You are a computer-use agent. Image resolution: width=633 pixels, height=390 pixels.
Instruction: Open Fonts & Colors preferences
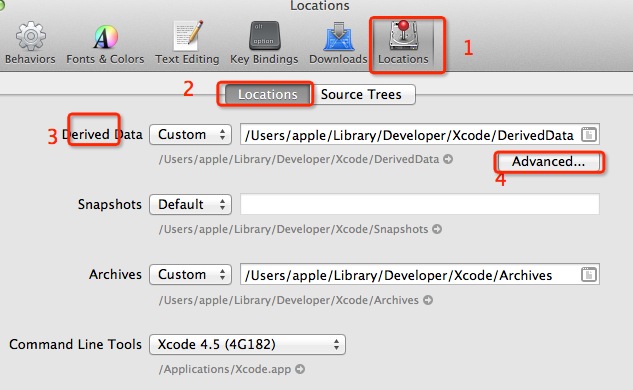[x=105, y=43]
